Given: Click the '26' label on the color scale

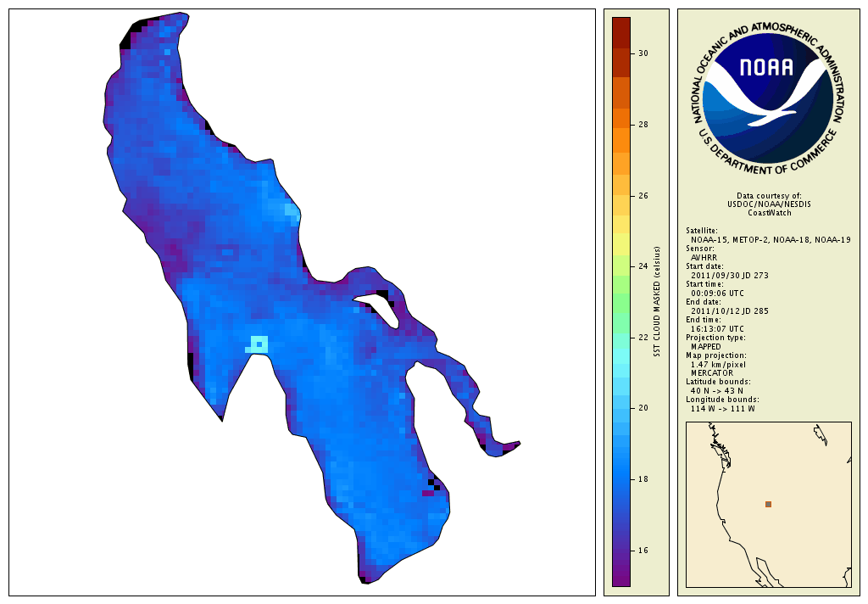Looking at the screenshot, I should point(643,196).
